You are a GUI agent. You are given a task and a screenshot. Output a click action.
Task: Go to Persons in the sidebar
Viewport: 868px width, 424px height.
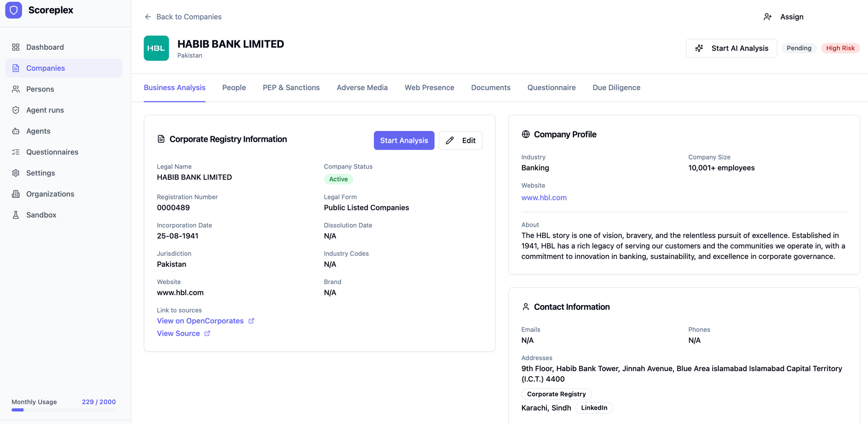coord(40,89)
